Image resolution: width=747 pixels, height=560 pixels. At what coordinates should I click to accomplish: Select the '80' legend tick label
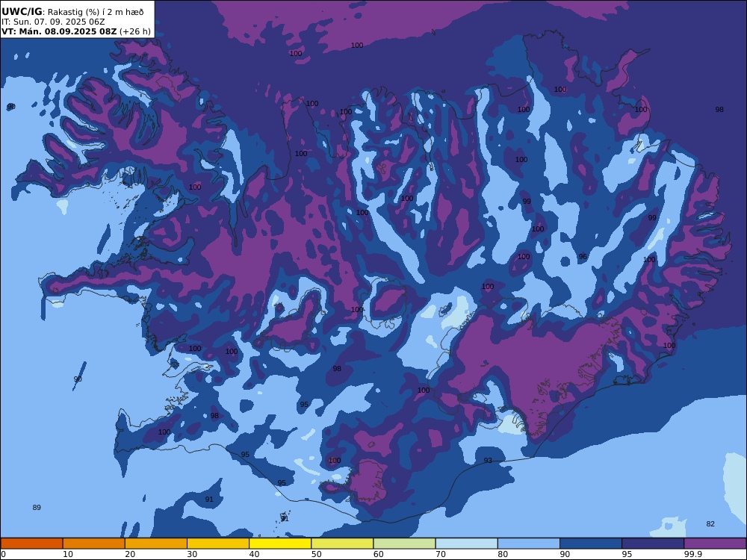tap(503, 554)
